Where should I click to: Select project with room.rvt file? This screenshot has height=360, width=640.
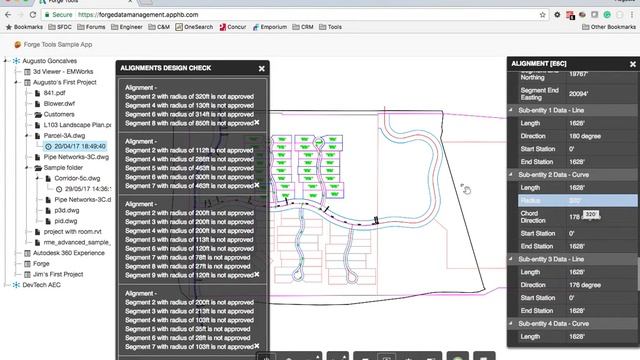point(72,231)
